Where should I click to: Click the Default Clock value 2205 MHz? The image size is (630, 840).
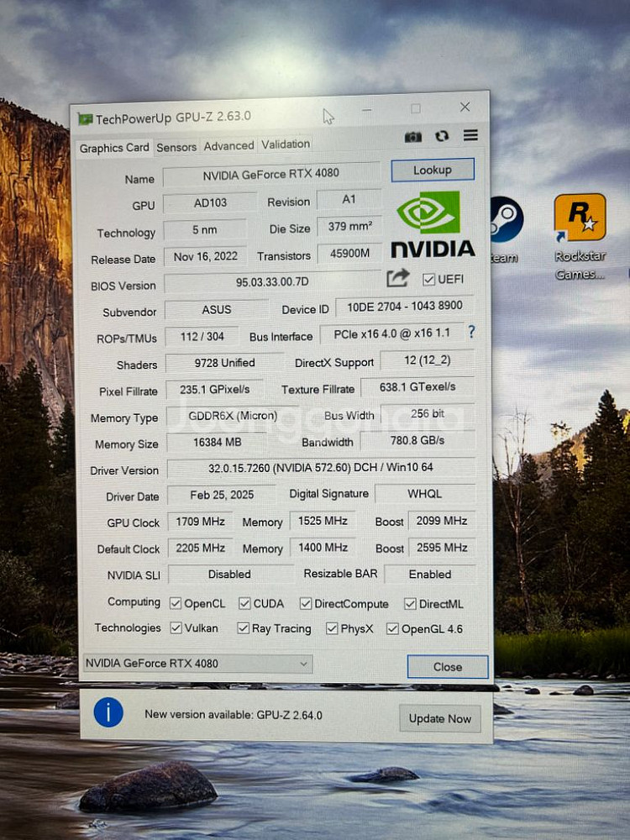pos(201,548)
